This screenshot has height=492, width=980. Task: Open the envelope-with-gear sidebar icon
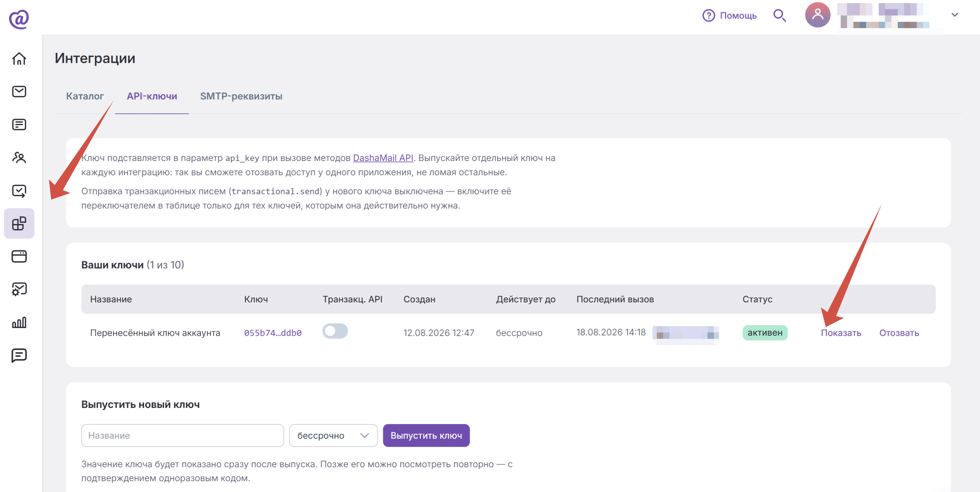pos(19,289)
